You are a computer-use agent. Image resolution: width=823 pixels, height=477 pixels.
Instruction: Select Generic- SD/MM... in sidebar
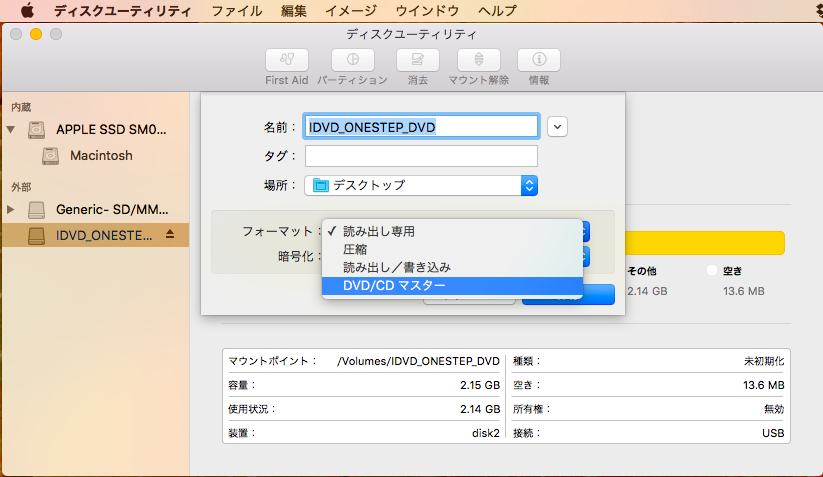pyautogui.click(x=112, y=210)
